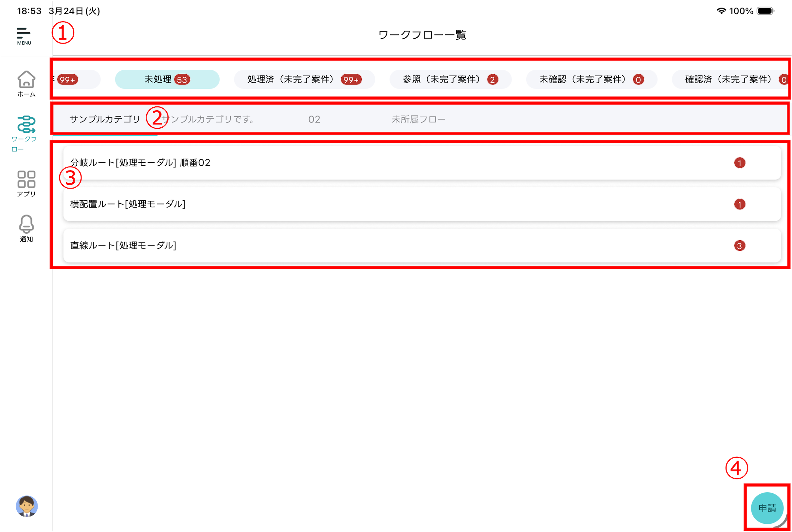The image size is (792, 532).
Task: Select the 未処理 filter chip
Action: (167, 80)
